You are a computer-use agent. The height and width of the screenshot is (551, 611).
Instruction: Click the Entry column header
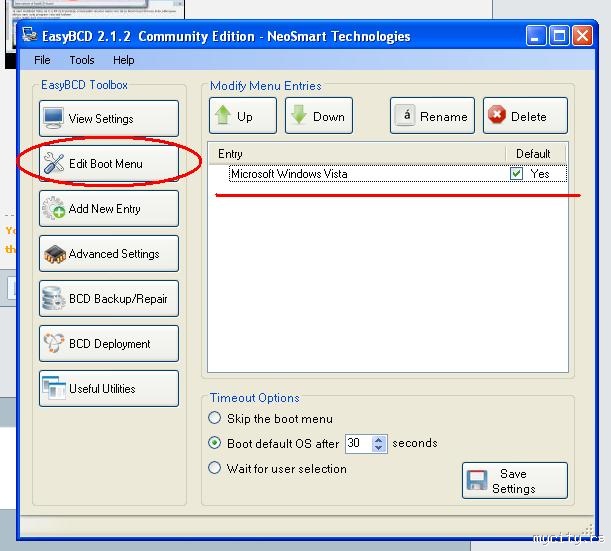[x=357, y=154]
